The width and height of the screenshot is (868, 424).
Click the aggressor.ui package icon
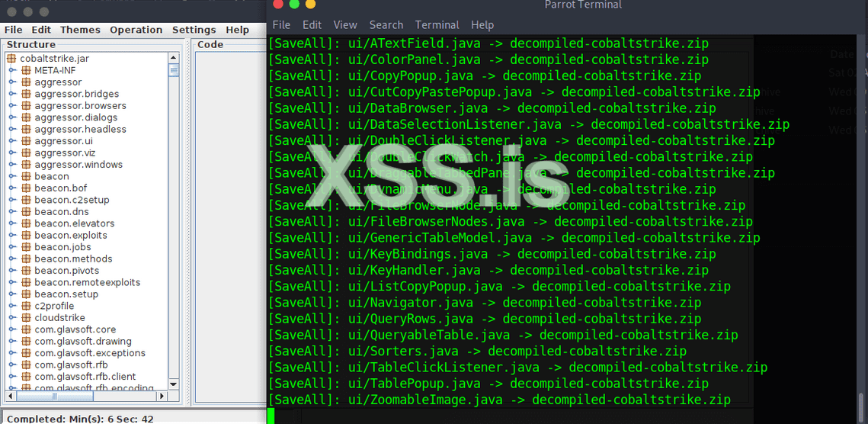(x=25, y=141)
